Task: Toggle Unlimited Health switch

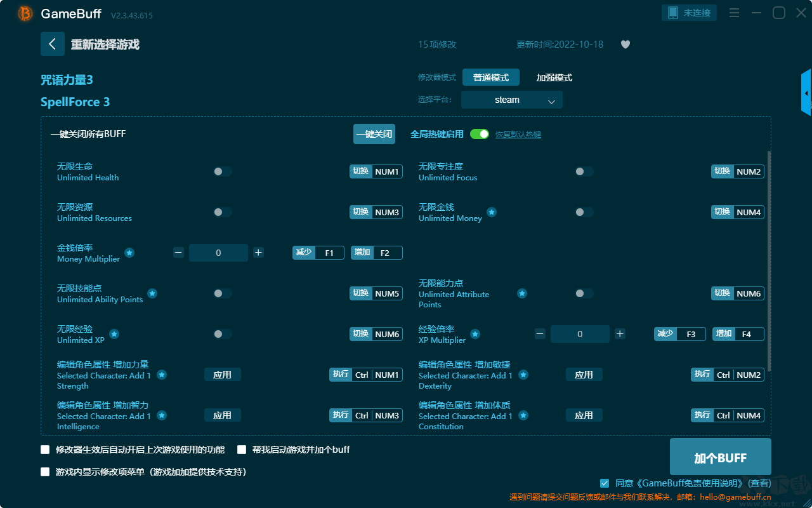Action: tap(223, 171)
